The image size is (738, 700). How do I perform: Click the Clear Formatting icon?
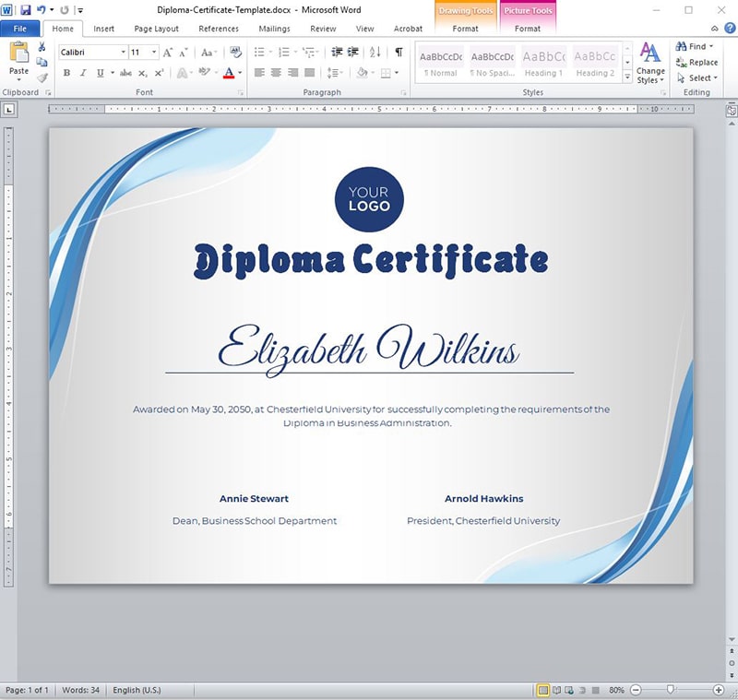coord(235,53)
